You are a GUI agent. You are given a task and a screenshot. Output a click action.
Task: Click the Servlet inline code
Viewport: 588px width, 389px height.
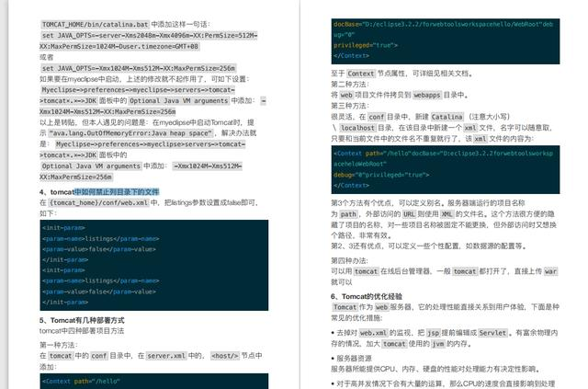pyautogui.click(x=492, y=333)
